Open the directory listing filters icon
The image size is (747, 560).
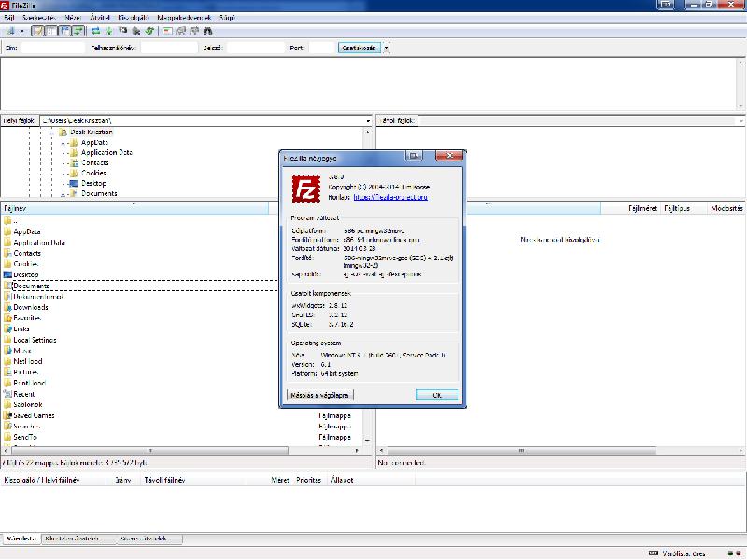click(x=167, y=32)
